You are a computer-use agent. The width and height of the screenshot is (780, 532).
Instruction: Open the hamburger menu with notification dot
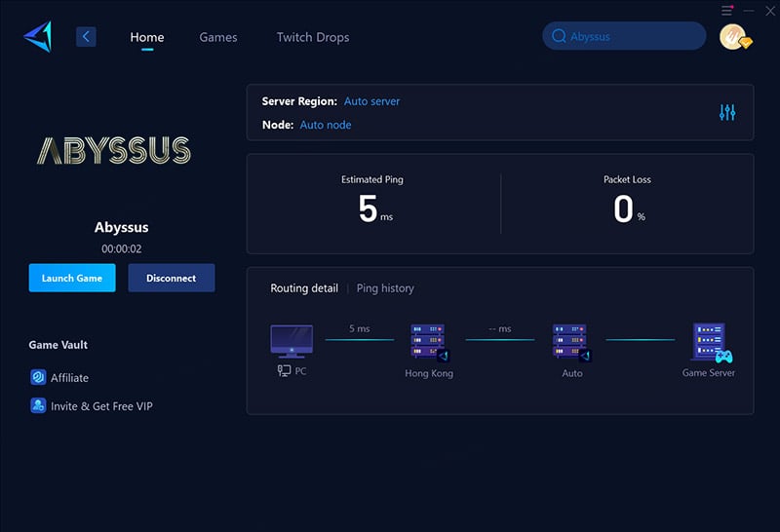point(726,10)
